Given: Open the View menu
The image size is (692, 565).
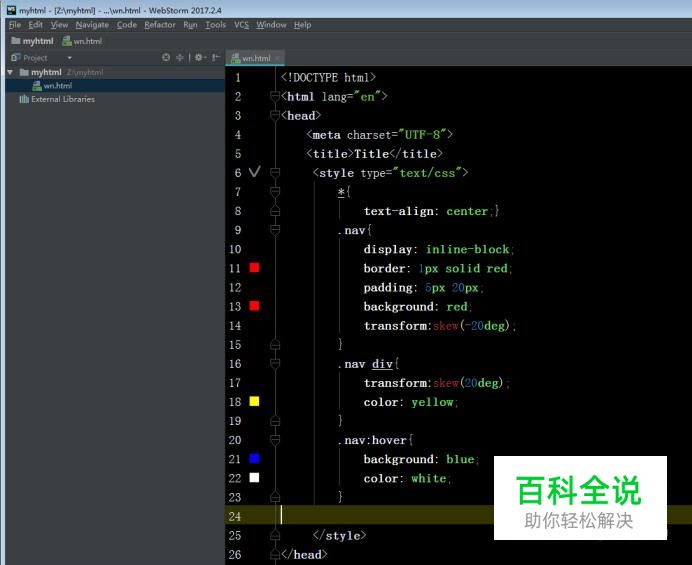Looking at the screenshot, I should click(x=59, y=25).
